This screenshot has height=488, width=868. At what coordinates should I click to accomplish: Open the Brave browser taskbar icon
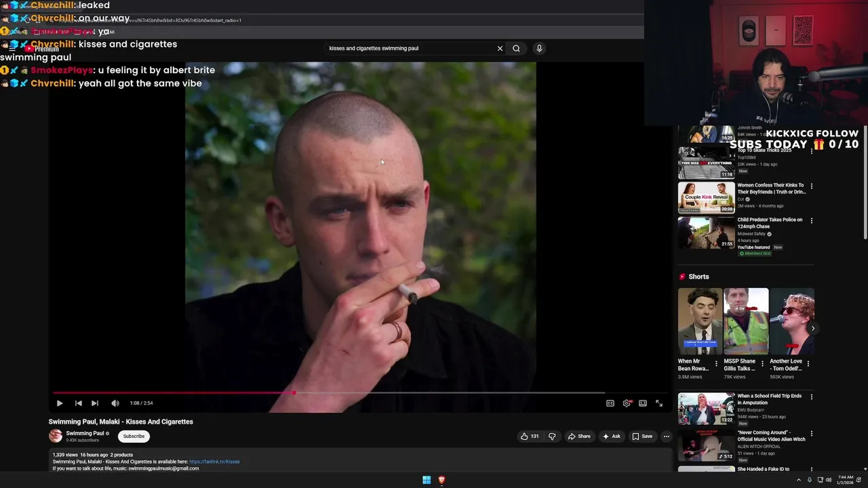(x=441, y=480)
